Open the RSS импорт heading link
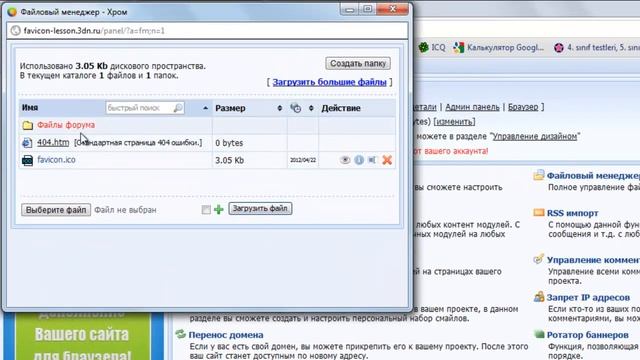 (573, 213)
